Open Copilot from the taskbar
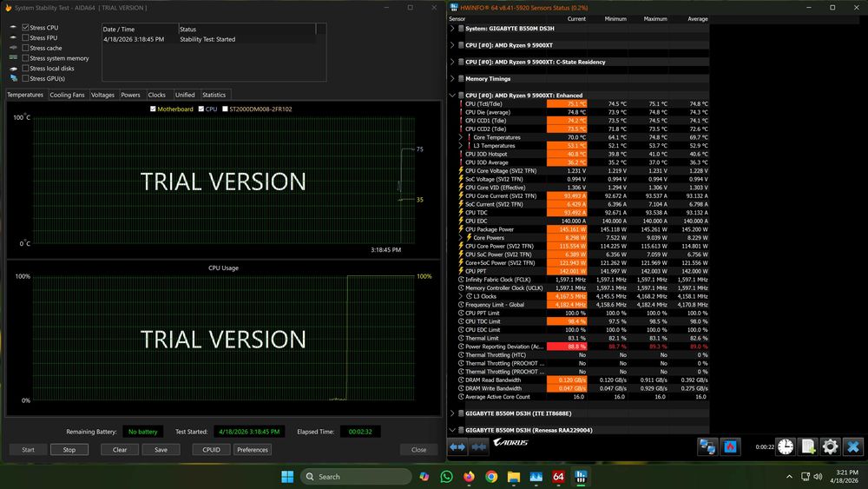The image size is (868, 489). (424, 476)
